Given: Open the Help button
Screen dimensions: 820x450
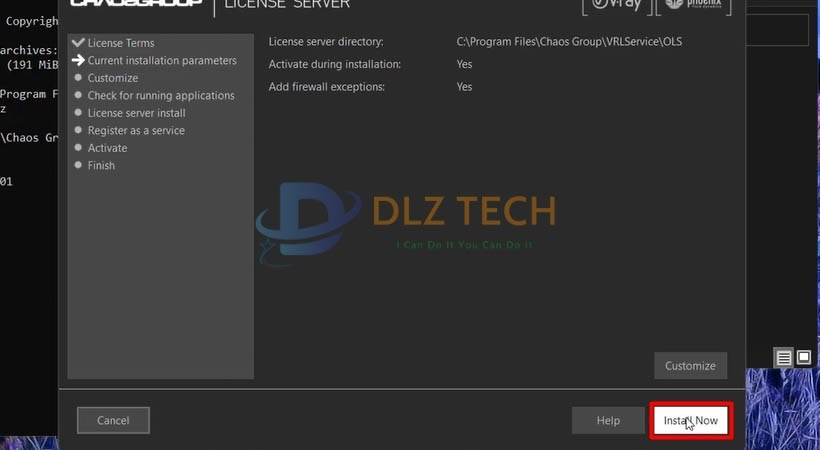Looking at the screenshot, I should point(608,421).
